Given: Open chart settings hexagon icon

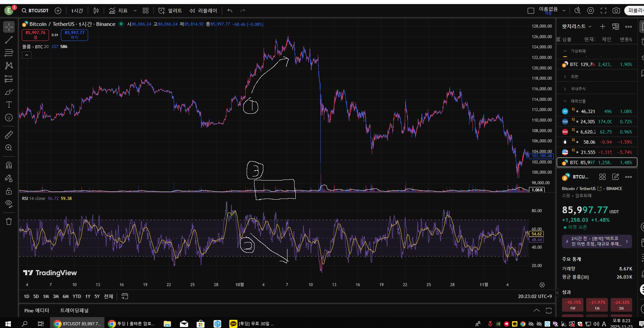Looking at the screenshot, I should pyautogui.click(x=591, y=11).
